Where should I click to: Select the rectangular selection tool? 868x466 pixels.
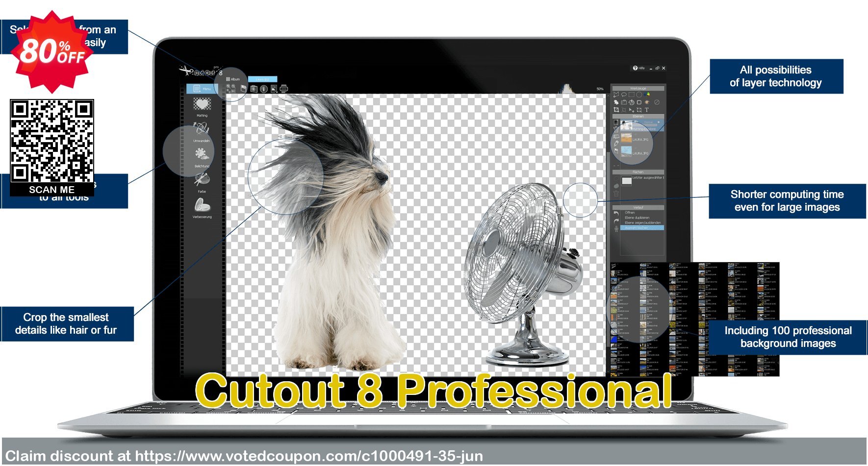pos(632,95)
